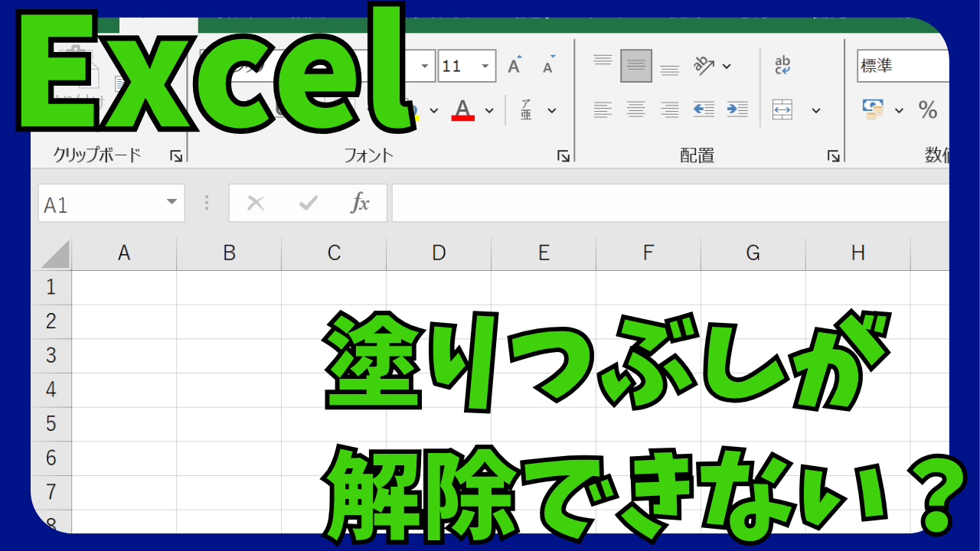
Task: Select column B header
Action: click(x=229, y=253)
